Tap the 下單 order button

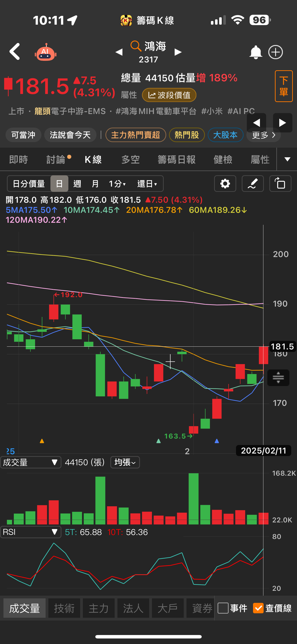284,86
